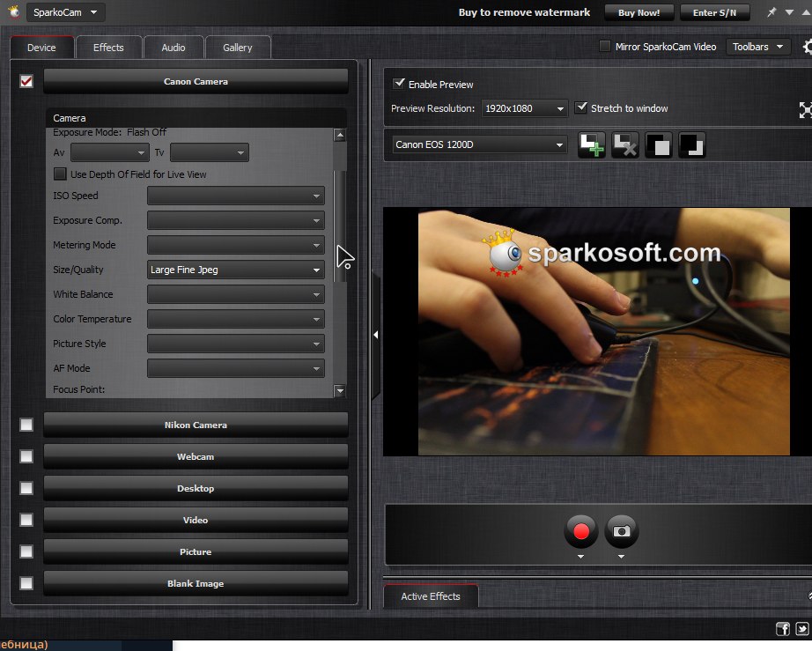Viewport: 812px width, 651px height.
Task: Expand the Nikon Camera section
Action: click(196, 425)
